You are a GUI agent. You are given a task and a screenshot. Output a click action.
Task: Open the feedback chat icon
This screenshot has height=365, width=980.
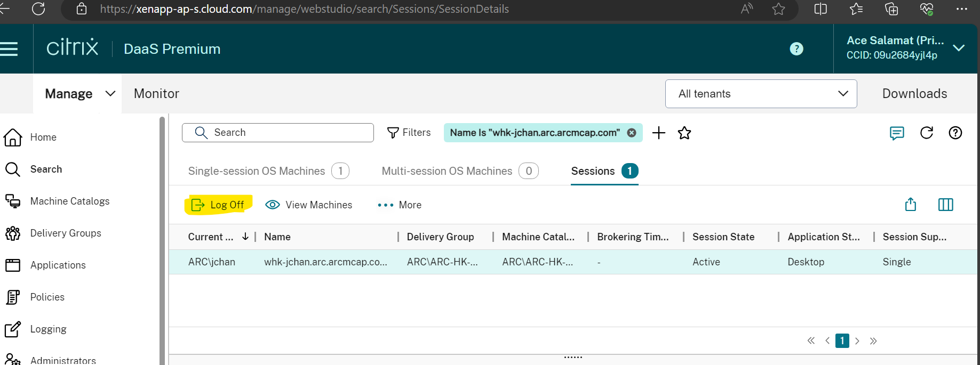pyautogui.click(x=897, y=133)
